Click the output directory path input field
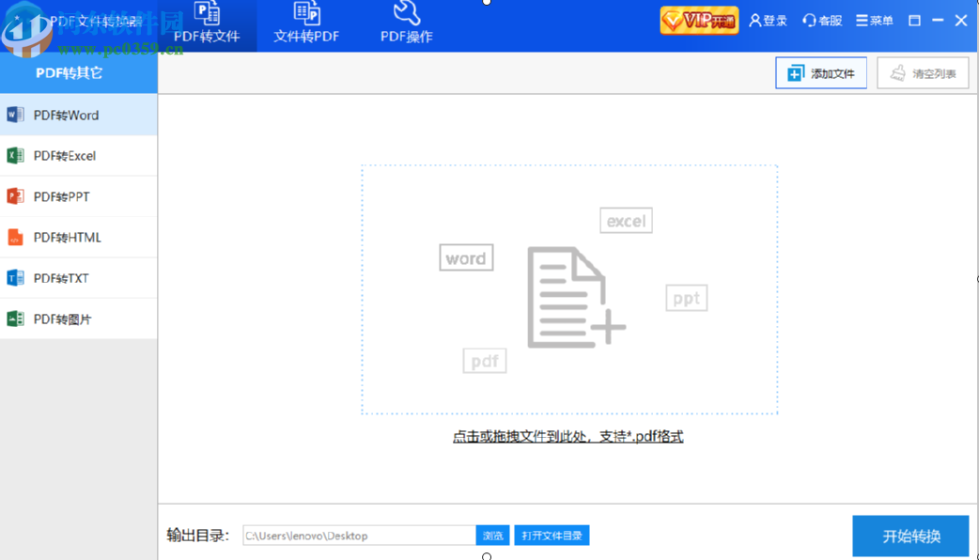 pos(360,535)
